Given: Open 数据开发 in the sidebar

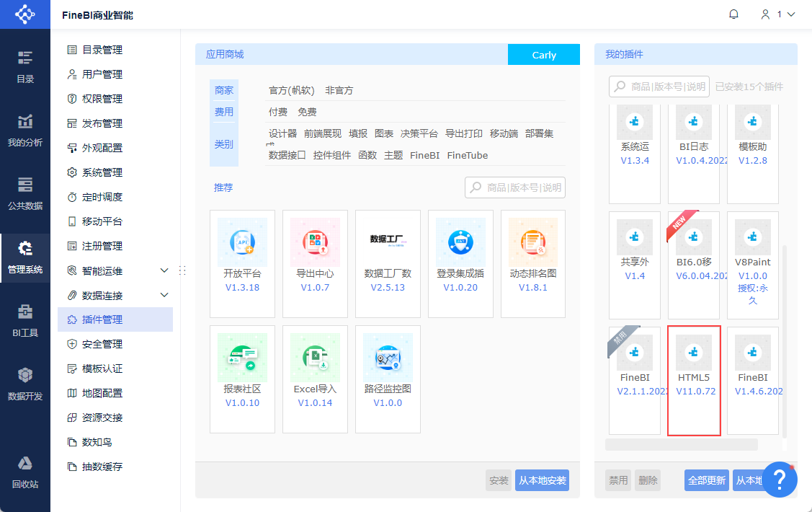Looking at the screenshot, I should (x=24, y=384).
